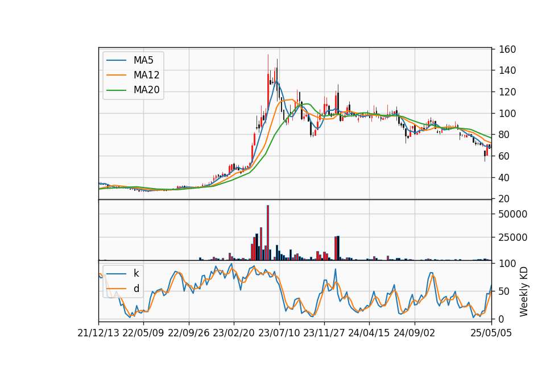Screen dimensions: 546x392
Task: Click the tallest volume bar near 50000
Action: (268, 233)
